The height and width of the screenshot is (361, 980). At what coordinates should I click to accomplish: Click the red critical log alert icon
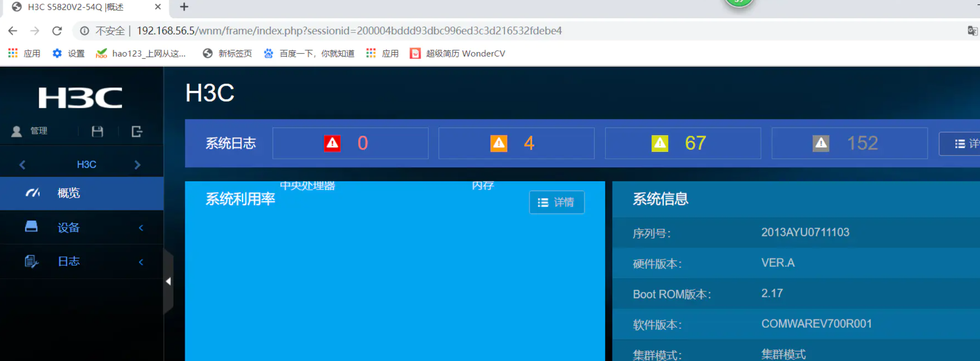332,143
